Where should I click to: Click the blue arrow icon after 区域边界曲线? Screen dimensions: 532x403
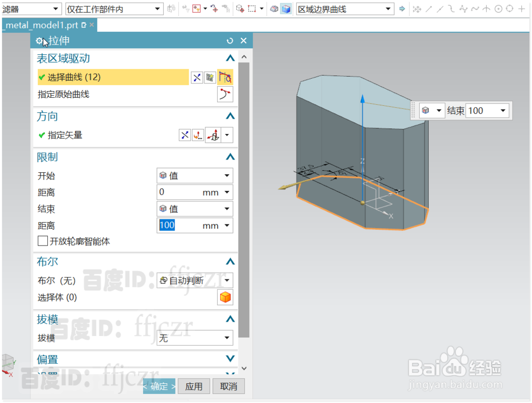click(402, 9)
